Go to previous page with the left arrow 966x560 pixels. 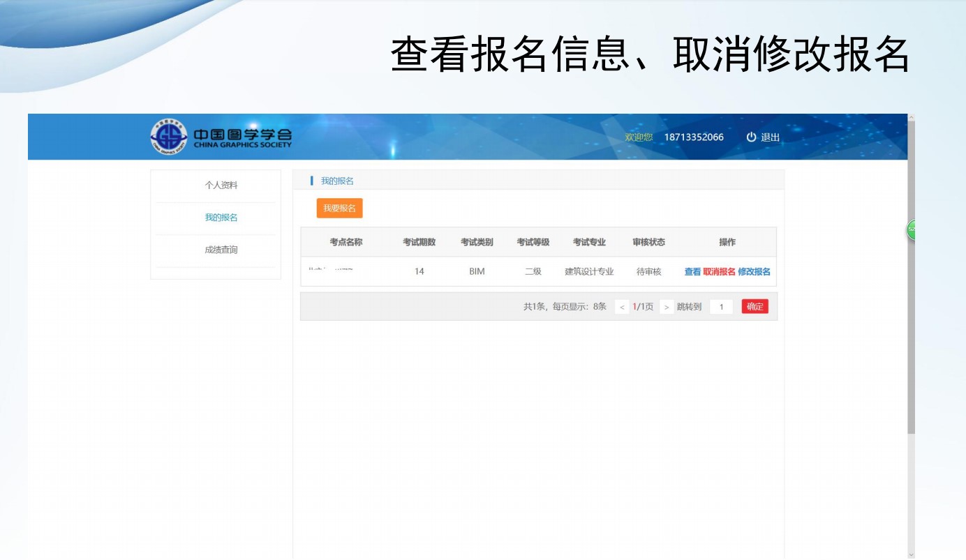pos(622,307)
